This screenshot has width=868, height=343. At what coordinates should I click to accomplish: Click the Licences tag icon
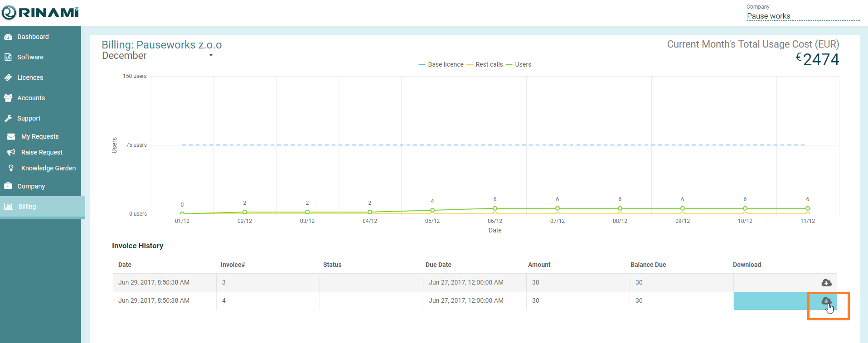coord(8,77)
